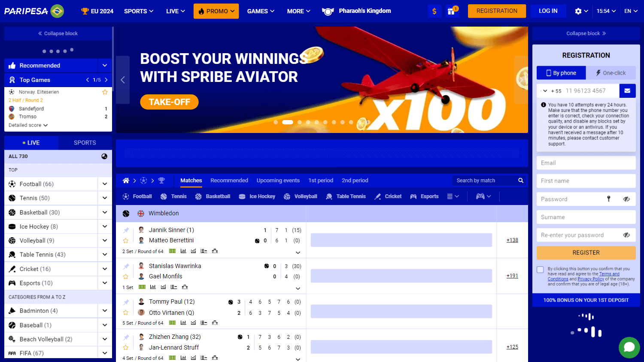Favorite the Jannik Sinner match star
Viewport: 644px width, 362px height.
tap(126, 241)
